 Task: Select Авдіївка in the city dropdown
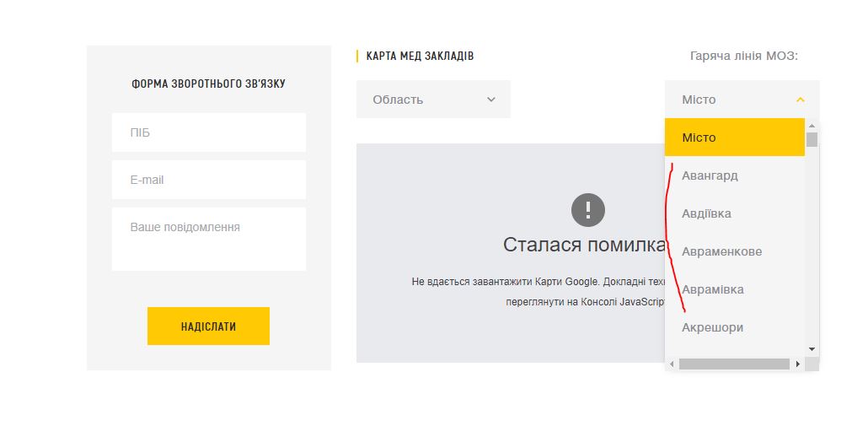tap(706, 213)
